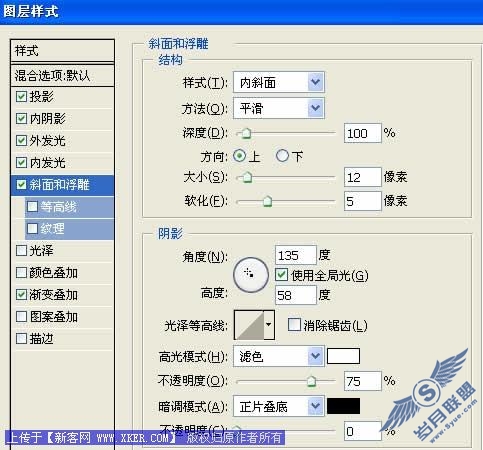Click the 大小 slider handle
This screenshot has width=483, height=450.
247,177
